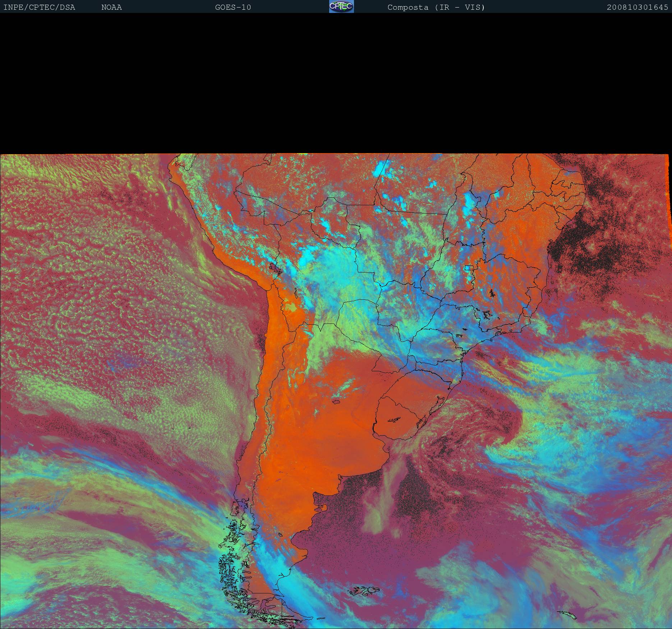The width and height of the screenshot is (672, 629).
Task: Click the Mar Chiquita lake outline in Argentina
Action: (336, 402)
